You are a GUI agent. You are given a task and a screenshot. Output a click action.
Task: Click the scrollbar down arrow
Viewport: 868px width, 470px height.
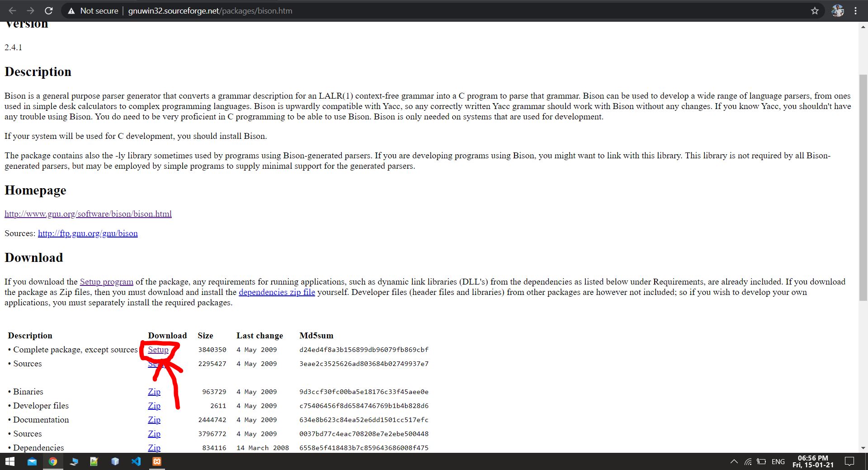(863, 448)
